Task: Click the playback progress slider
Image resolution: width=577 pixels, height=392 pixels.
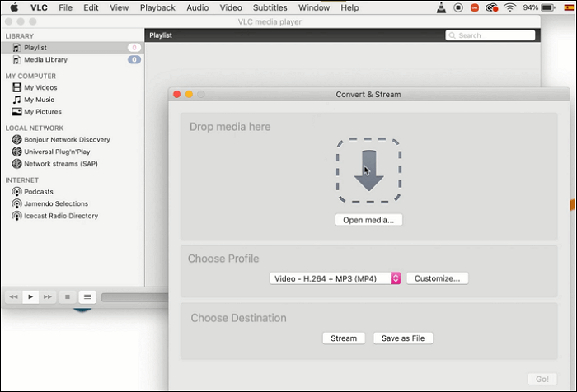Action: (132, 297)
